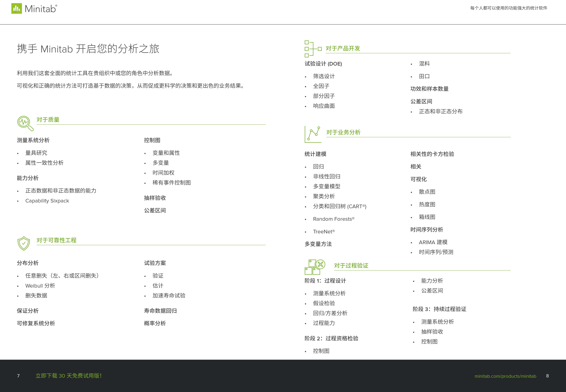Click the 阶段 1：过程设计 heading
This screenshot has width=566, height=392.
click(x=325, y=281)
